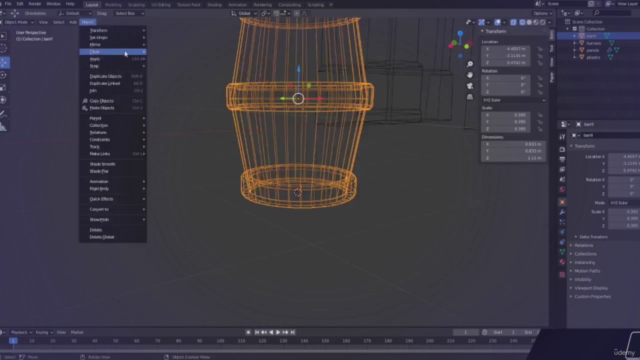Select solid viewport shading mode
Screen dimensions: 640x360
click(529, 22)
